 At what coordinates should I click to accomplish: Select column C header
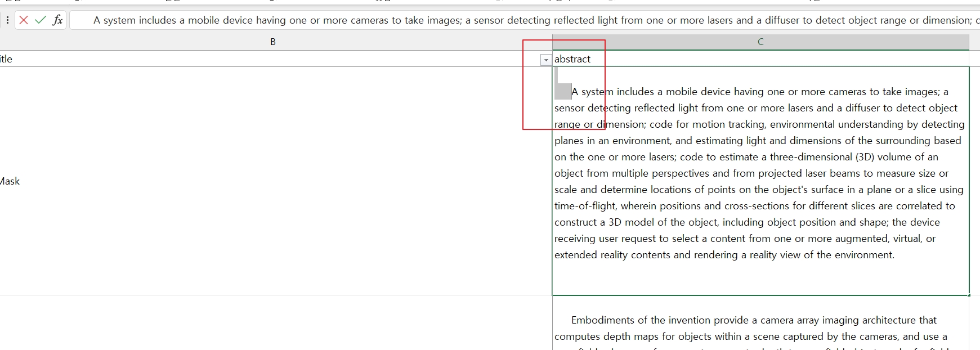pos(760,42)
